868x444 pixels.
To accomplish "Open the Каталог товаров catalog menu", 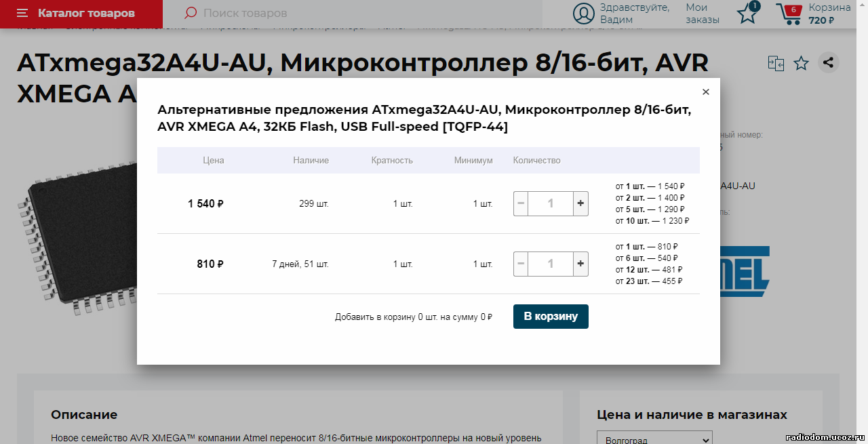I will [81, 14].
